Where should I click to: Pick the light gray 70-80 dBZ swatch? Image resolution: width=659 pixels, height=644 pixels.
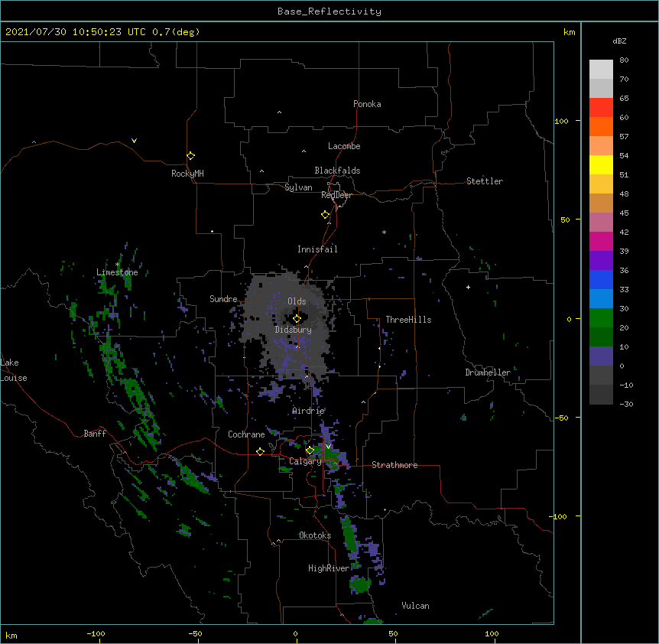601,70
